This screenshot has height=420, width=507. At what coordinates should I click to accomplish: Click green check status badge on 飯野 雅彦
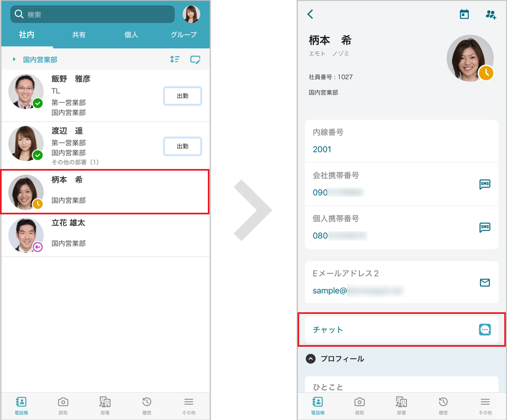pos(38,103)
